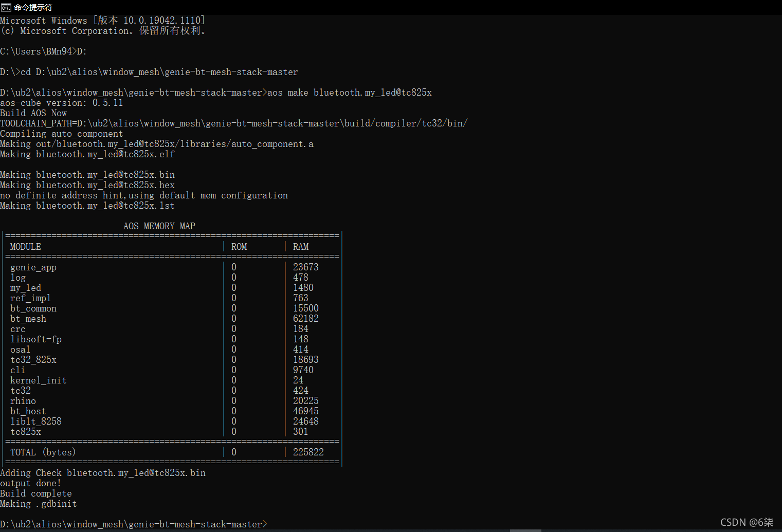Click the kernel_init module row
The height and width of the screenshot is (532, 782).
172,380
